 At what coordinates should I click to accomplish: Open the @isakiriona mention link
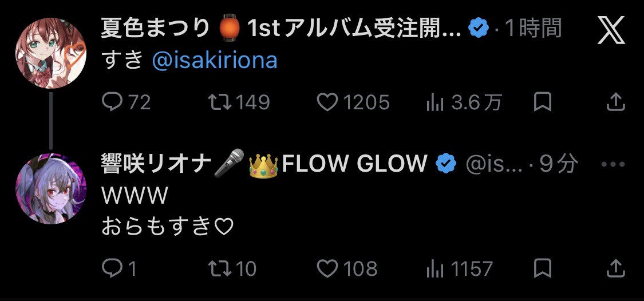215,61
